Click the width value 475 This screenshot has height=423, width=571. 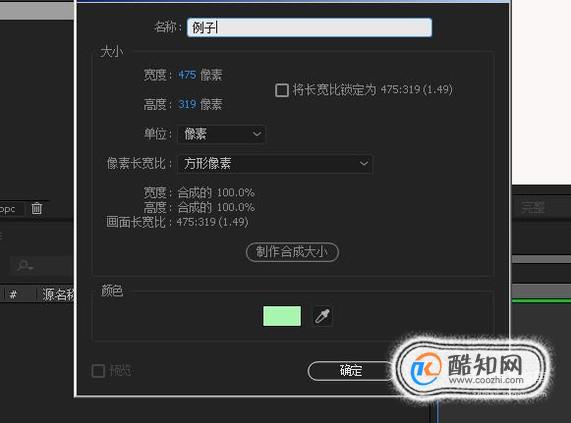[x=187, y=75]
